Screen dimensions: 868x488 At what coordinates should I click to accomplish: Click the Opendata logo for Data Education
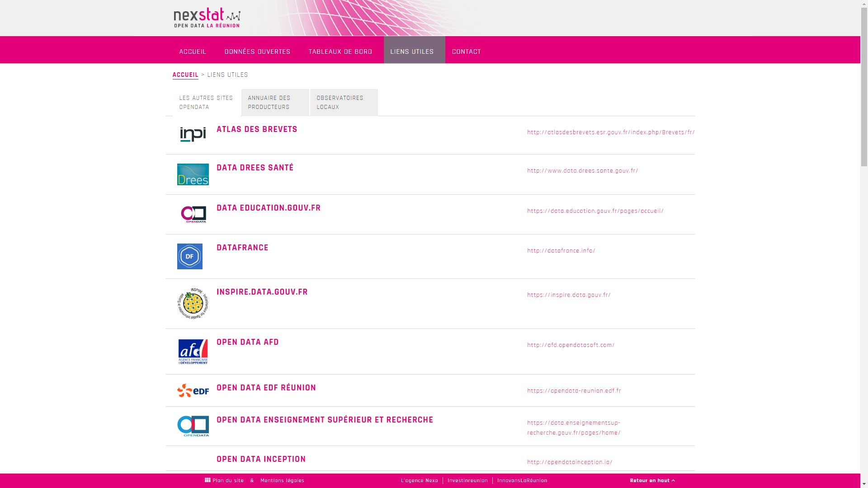pos(193,214)
